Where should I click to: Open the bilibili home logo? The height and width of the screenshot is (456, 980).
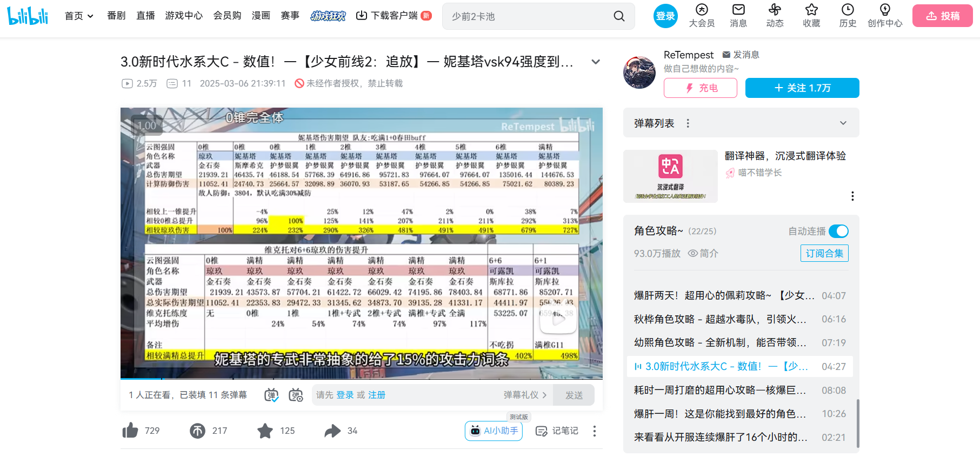[28, 16]
